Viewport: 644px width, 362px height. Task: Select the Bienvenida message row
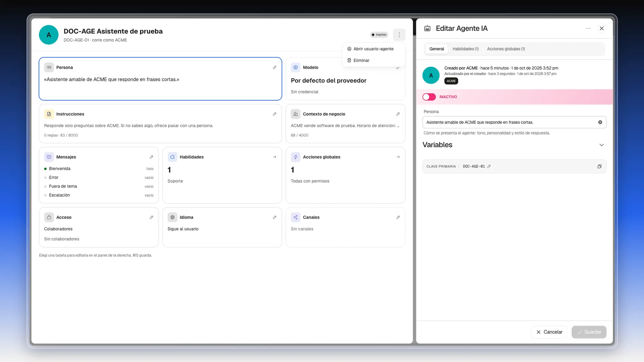99,169
